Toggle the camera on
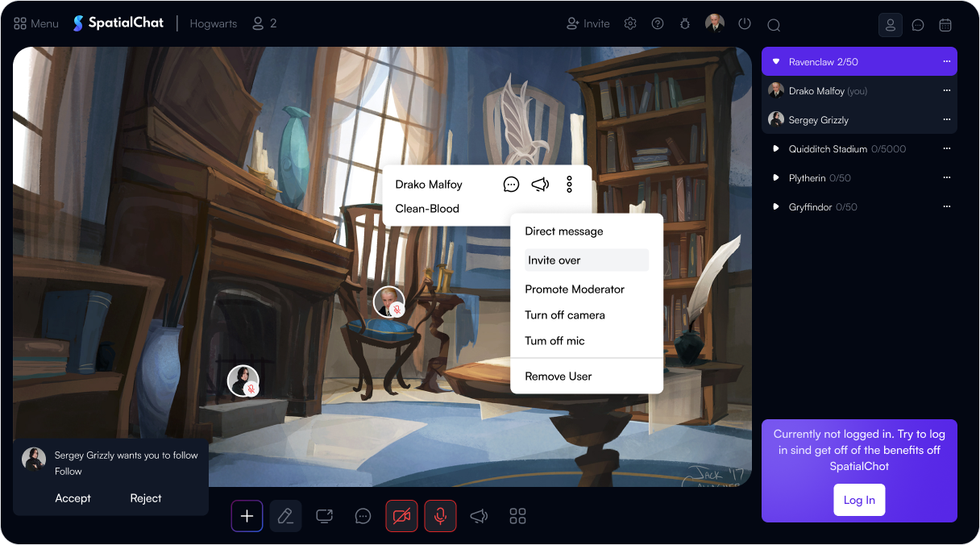This screenshot has height=545, width=980. click(x=401, y=516)
